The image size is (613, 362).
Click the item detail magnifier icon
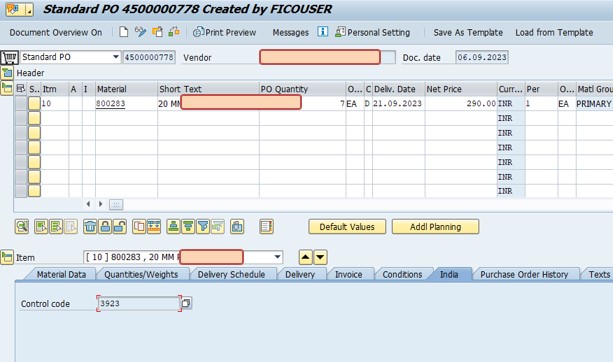tap(22, 226)
